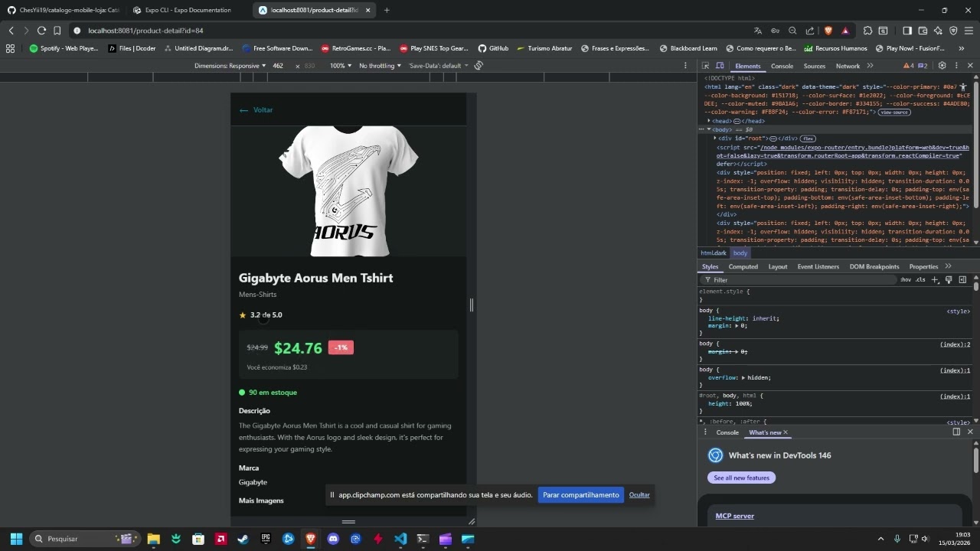Open the Windows Start menu
This screenshot has height=551, width=980.
click(x=16, y=539)
